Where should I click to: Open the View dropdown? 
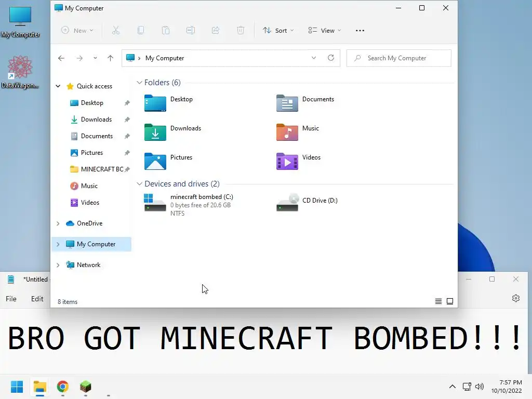click(324, 31)
